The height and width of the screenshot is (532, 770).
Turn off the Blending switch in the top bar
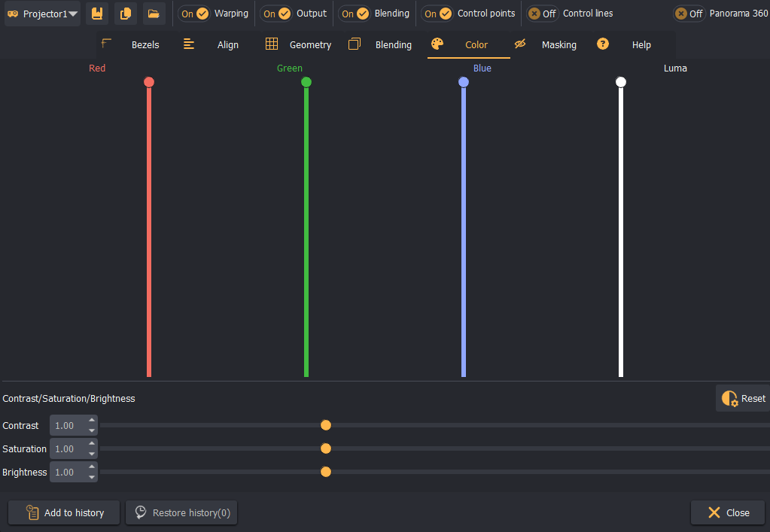click(355, 14)
